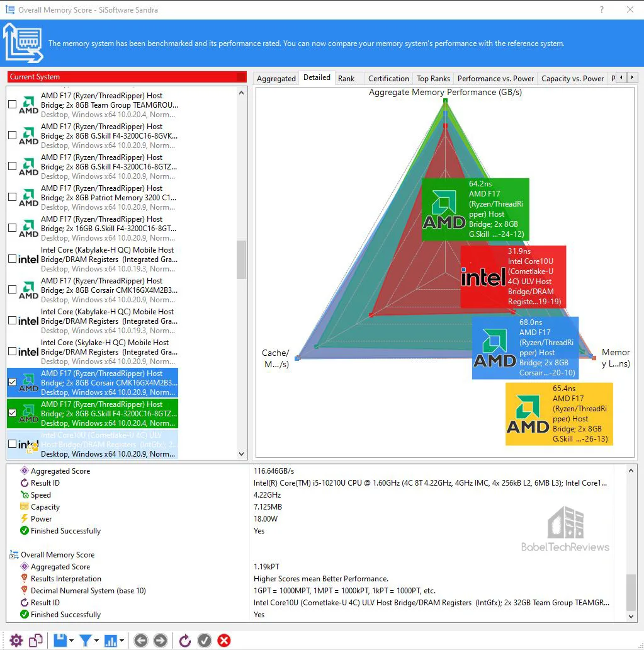Check the 2x 16GB G.Skill row checkbox
644x650 pixels.
click(x=13, y=228)
